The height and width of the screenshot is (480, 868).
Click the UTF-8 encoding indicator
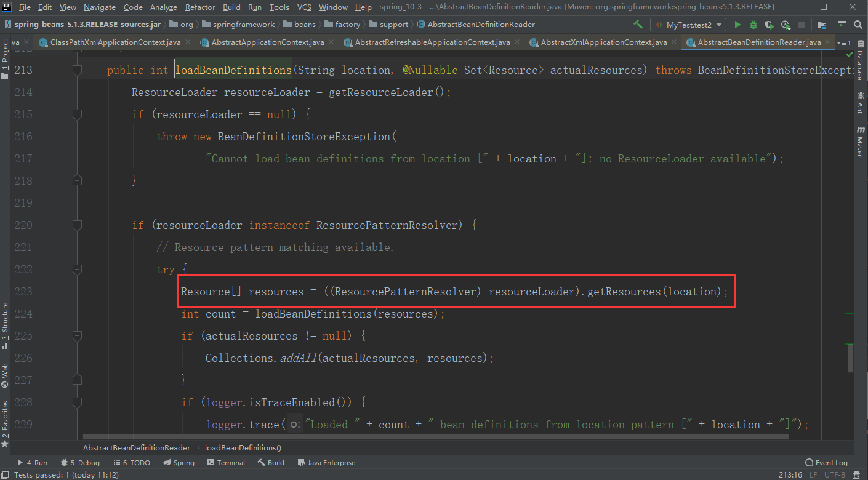point(834,474)
